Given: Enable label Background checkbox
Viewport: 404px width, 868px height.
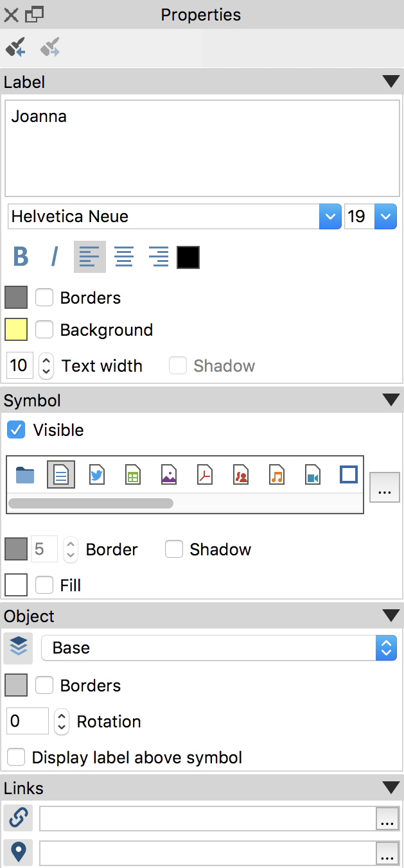Looking at the screenshot, I should point(44,329).
